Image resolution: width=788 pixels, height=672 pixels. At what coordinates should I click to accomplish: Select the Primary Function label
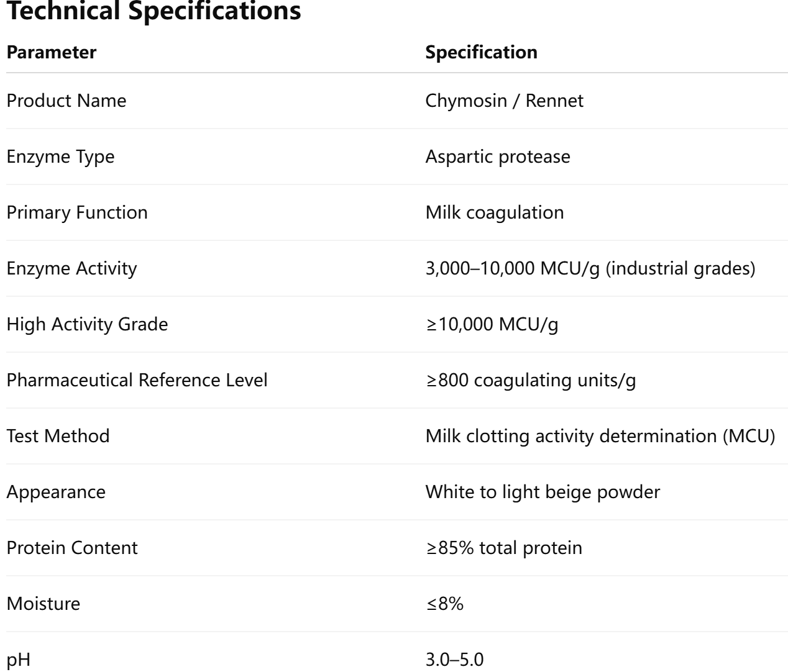pyautogui.click(x=77, y=212)
